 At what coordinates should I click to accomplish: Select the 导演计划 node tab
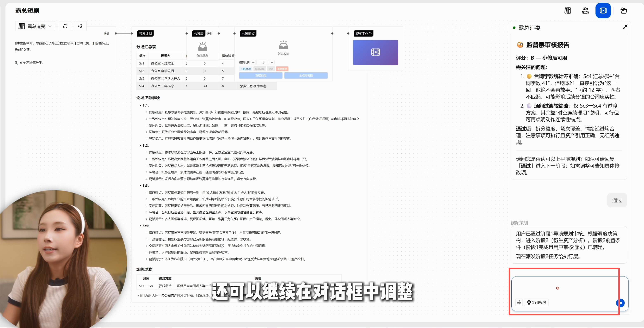[145, 33]
